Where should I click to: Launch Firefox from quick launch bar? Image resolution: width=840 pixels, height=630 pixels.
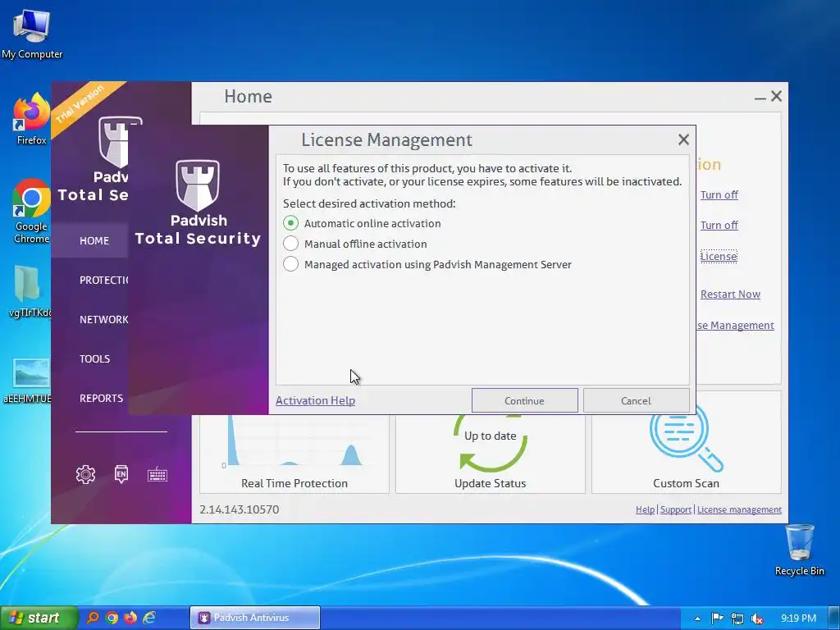(x=130, y=618)
